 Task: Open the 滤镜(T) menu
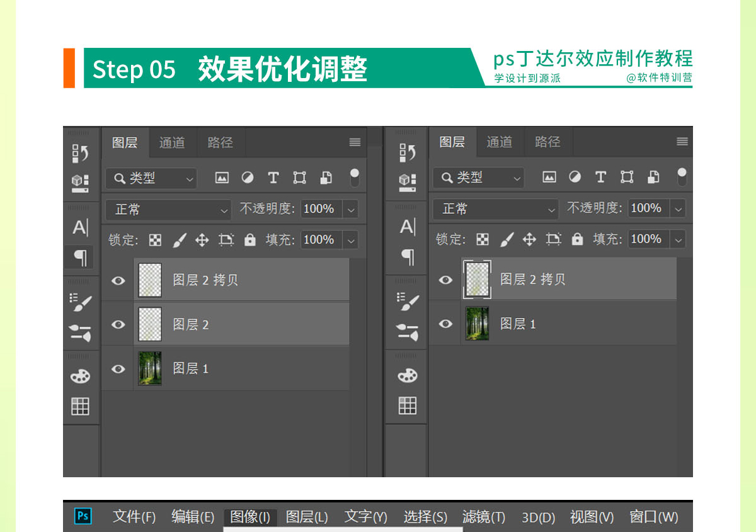click(x=483, y=517)
